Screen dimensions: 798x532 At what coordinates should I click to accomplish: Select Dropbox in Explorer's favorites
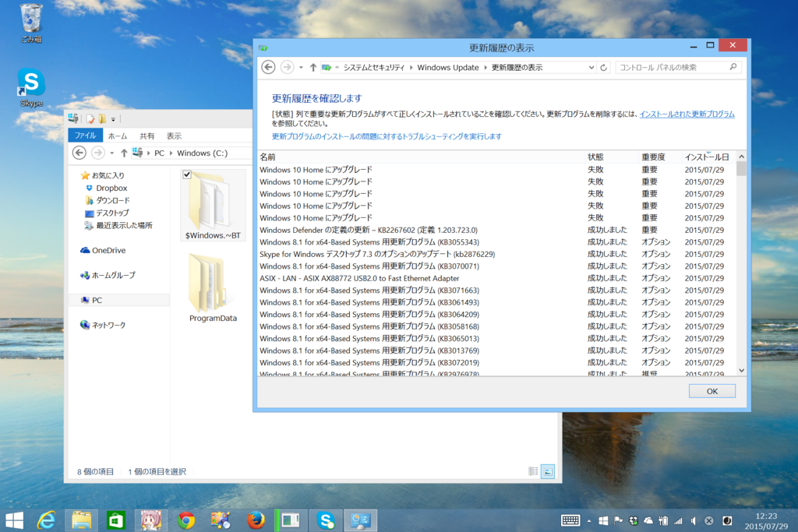[111, 188]
